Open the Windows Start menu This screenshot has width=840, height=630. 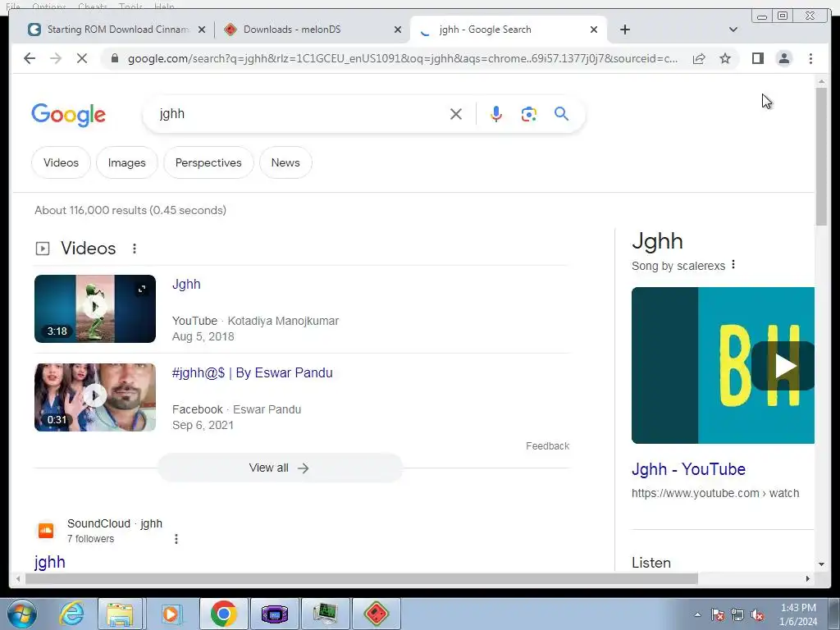[x=21, y=614]
